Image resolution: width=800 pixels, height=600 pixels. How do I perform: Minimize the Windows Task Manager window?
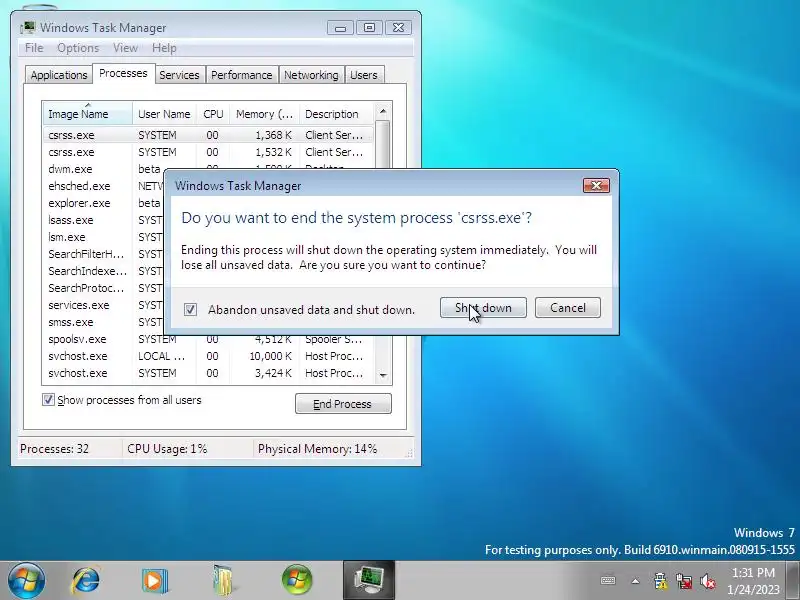click(340, 28)
